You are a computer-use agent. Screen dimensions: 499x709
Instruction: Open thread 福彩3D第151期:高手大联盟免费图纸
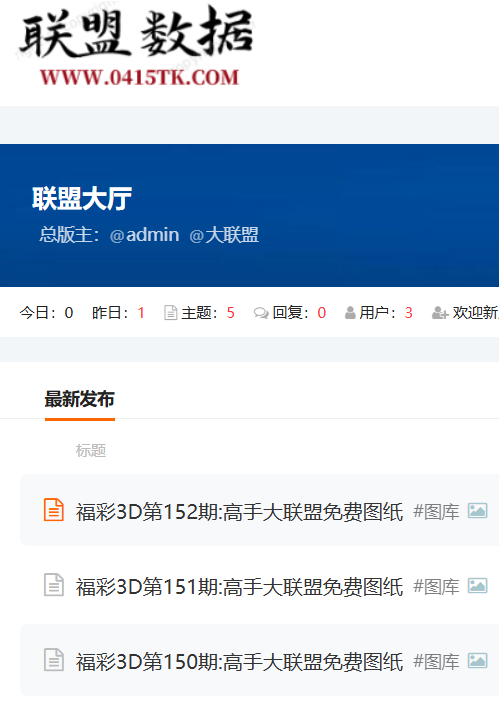point(240,587)
